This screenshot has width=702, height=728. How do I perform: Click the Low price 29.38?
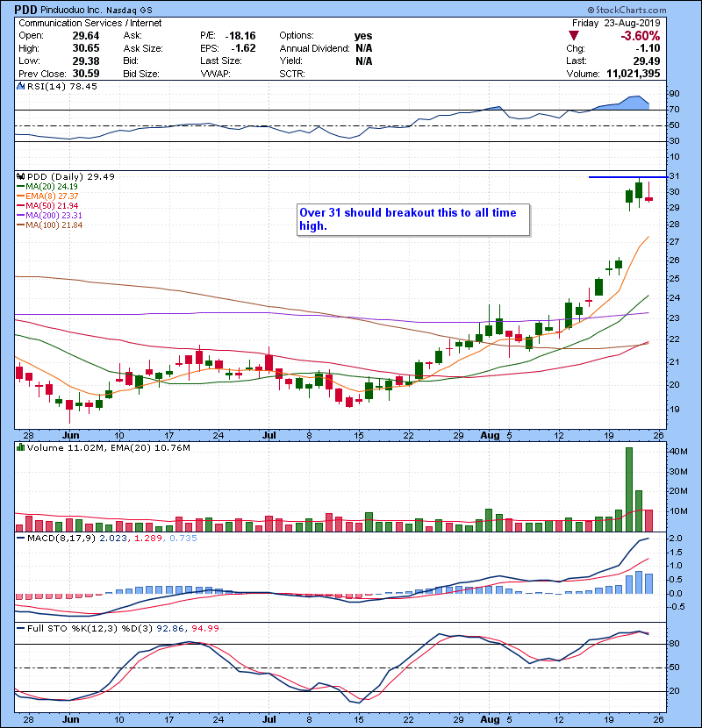(86, 61)
